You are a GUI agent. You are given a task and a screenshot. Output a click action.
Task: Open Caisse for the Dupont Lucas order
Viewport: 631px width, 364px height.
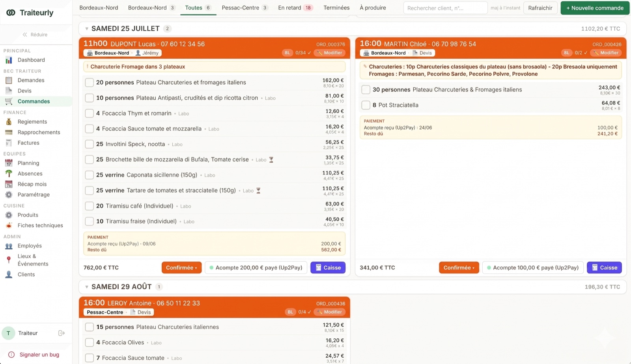coord(328,268)
